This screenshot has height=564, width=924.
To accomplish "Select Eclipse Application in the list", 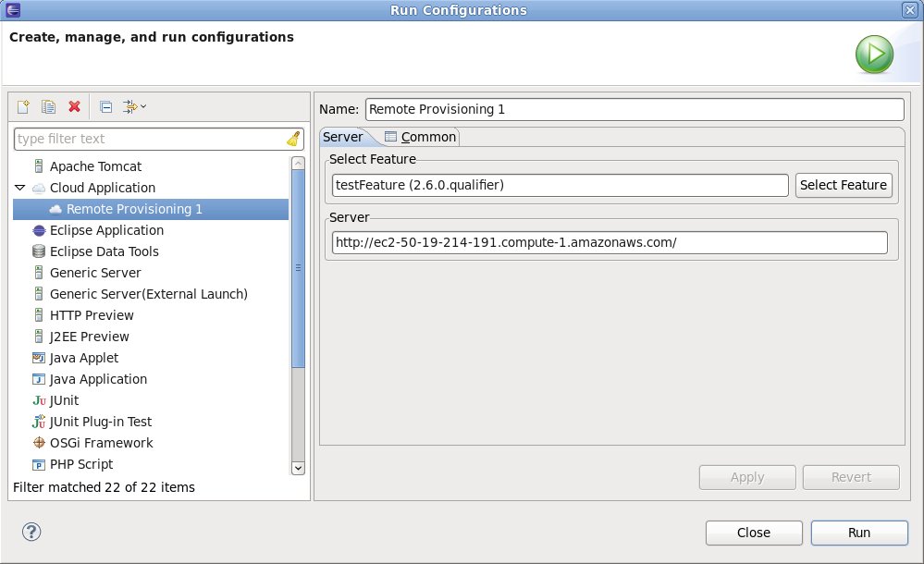I will pos(106,230).
